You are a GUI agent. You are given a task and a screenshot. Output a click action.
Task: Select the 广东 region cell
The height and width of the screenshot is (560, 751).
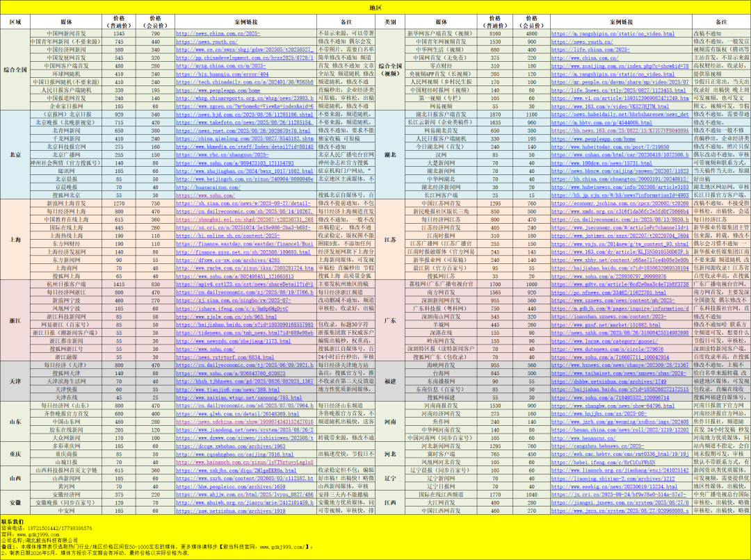click(390, 320)
